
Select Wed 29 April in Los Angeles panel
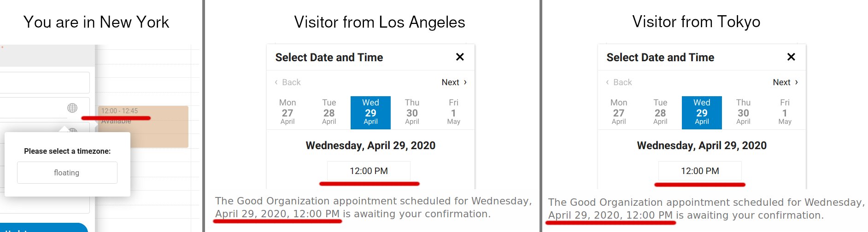pos(370,112)
